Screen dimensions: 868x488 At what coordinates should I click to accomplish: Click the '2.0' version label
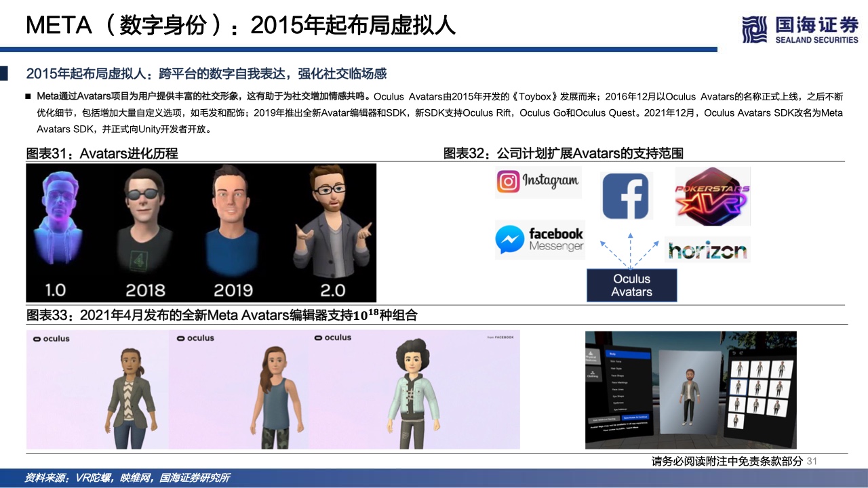(332, 290)
